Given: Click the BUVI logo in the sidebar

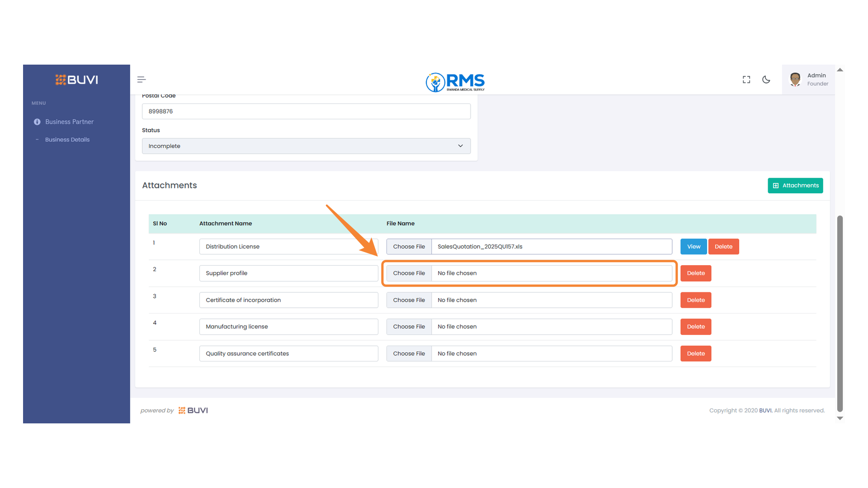Looking at the screenshot, I should click(76, 80).
